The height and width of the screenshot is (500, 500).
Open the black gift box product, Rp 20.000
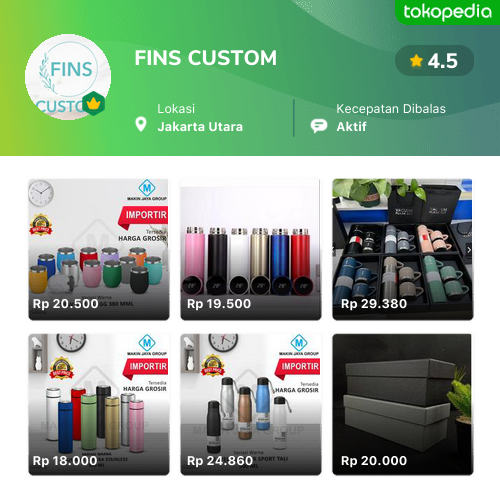pos(403,404)
